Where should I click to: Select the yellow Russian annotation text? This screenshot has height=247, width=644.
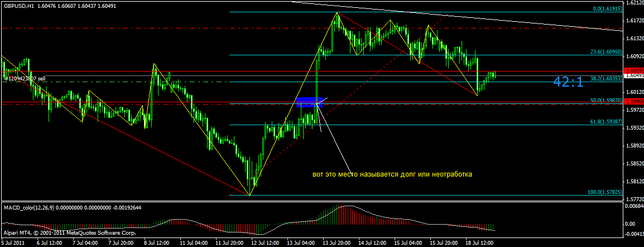point(392,174)
